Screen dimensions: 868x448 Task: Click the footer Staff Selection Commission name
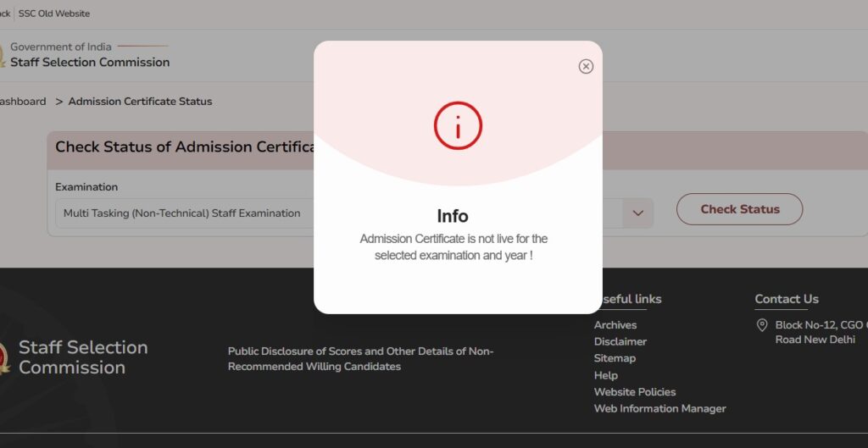pyautogui.click(x=83, y=357)
